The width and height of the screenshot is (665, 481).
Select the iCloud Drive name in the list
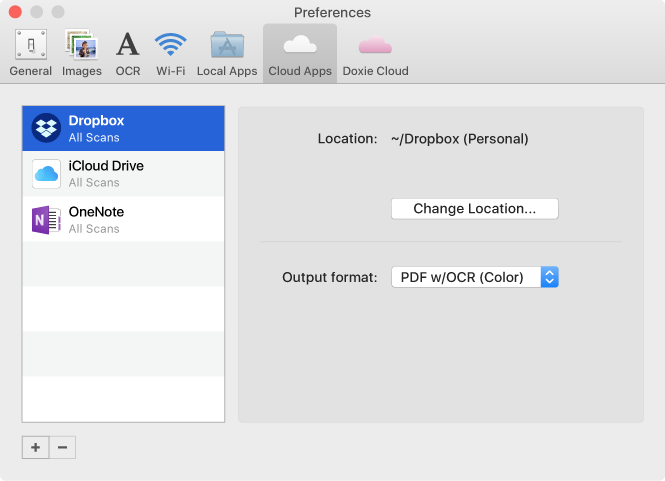click(106, 166)
